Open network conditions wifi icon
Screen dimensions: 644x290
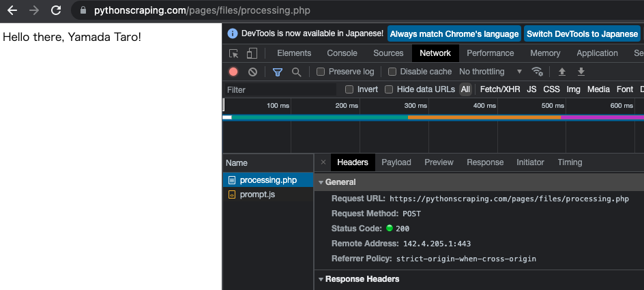pyautogui.click(x=538, y=72)
